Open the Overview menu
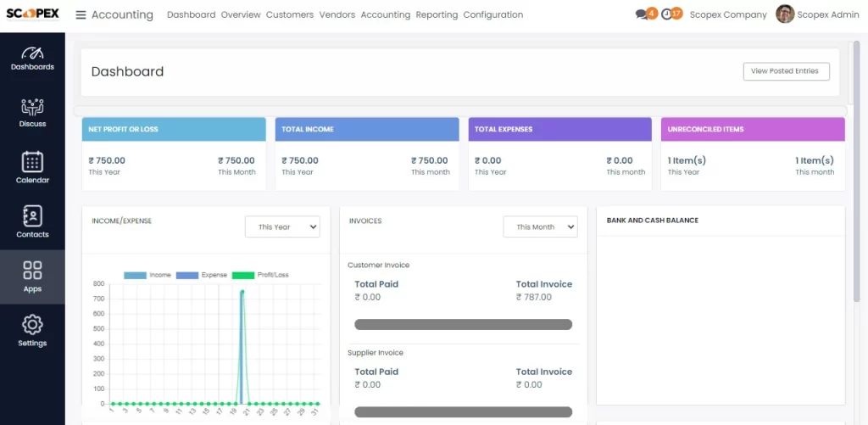The image size is (868, 425). 241,15
